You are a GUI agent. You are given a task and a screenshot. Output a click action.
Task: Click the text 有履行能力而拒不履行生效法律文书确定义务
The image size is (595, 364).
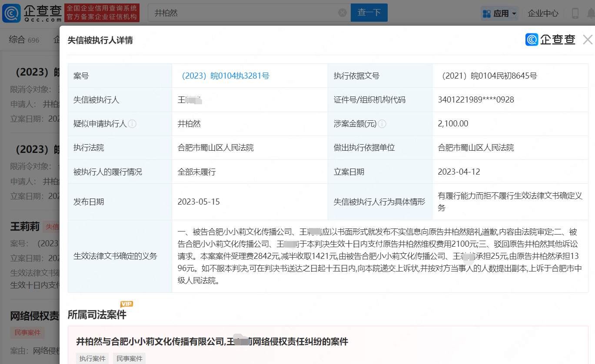pos(510,202)
